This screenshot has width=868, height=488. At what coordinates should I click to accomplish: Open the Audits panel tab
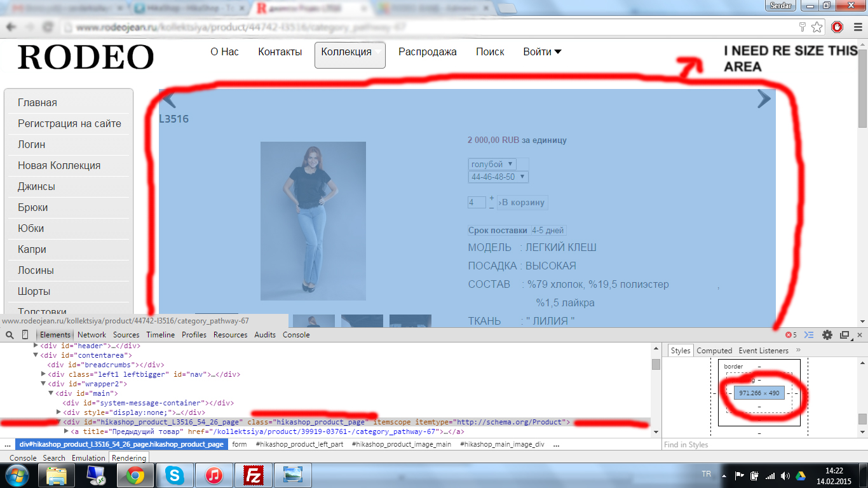point(265,335)
